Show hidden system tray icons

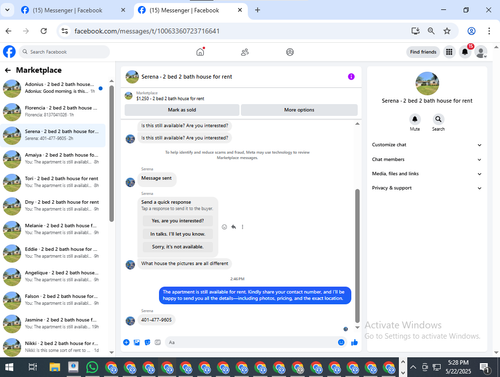pyautogui.click(x=413, y=367)
